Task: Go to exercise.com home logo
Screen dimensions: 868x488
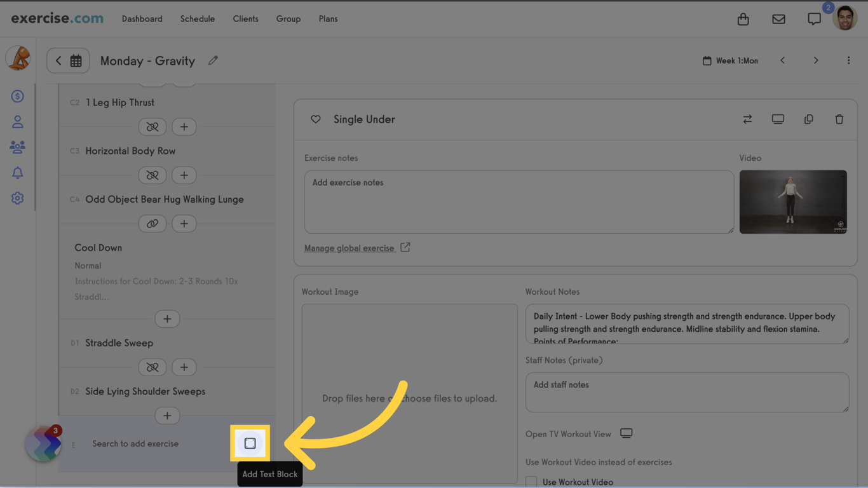Action: coord(57,18)
